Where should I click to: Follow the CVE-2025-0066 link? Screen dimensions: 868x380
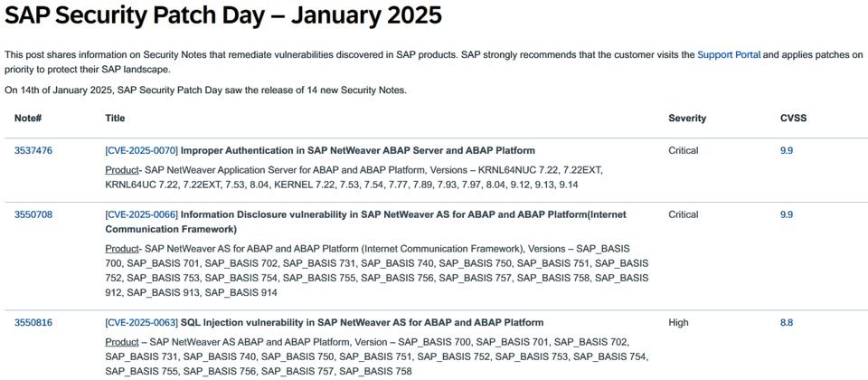[142, 214]
